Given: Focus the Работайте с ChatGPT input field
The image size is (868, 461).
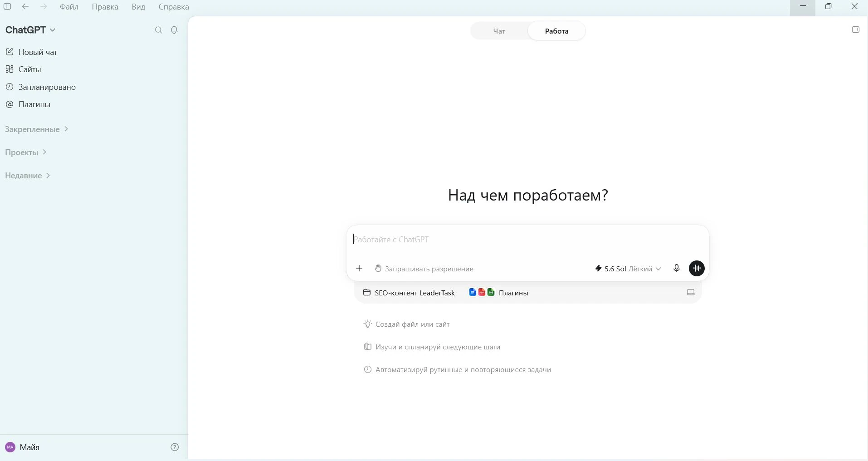Looking at the screenshot, I should pyautogui.click(x=527, y=240).
